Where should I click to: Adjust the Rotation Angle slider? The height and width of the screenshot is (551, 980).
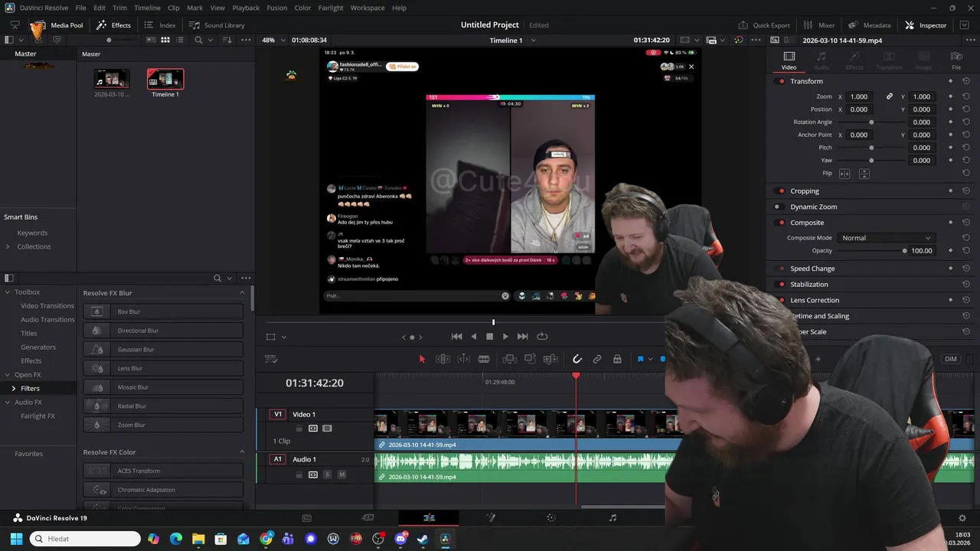(871, 122)
